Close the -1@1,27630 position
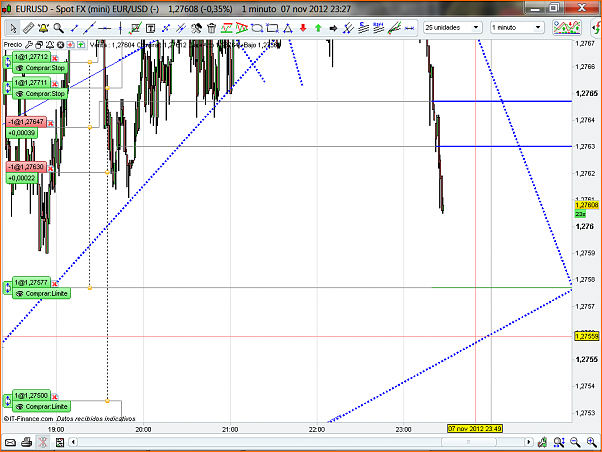Viewport: 602px width, 452px height. pos(50,168)
